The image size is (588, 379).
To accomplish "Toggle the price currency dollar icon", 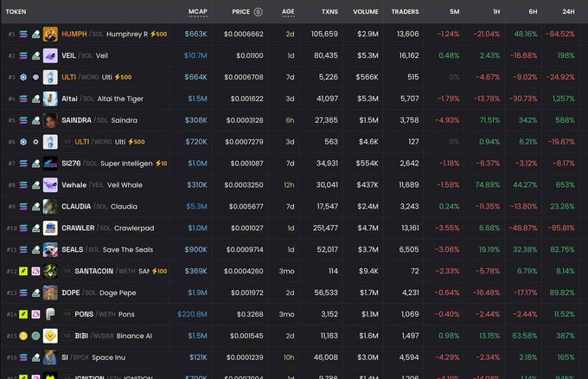I will point(258,11).
